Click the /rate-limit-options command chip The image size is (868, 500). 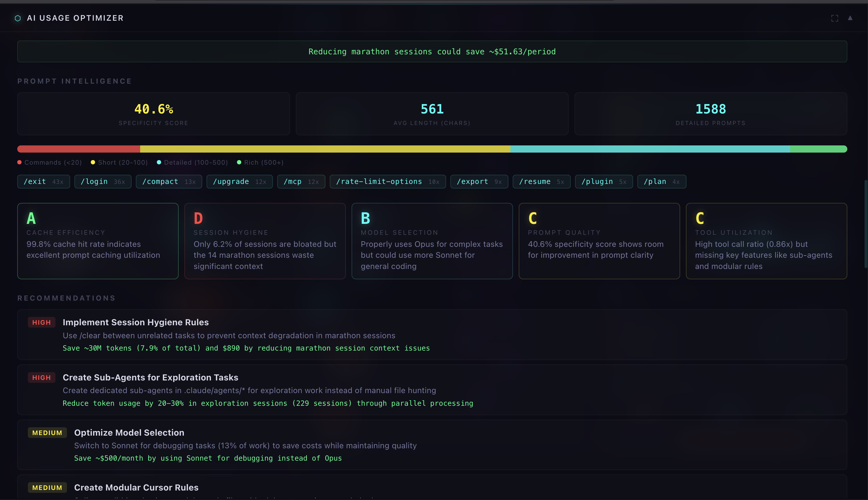(387, 181)
